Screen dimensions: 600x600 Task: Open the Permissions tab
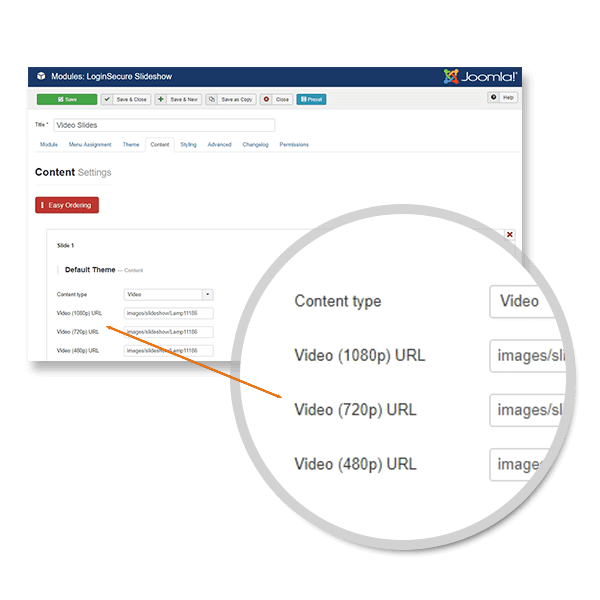[294, 144]
